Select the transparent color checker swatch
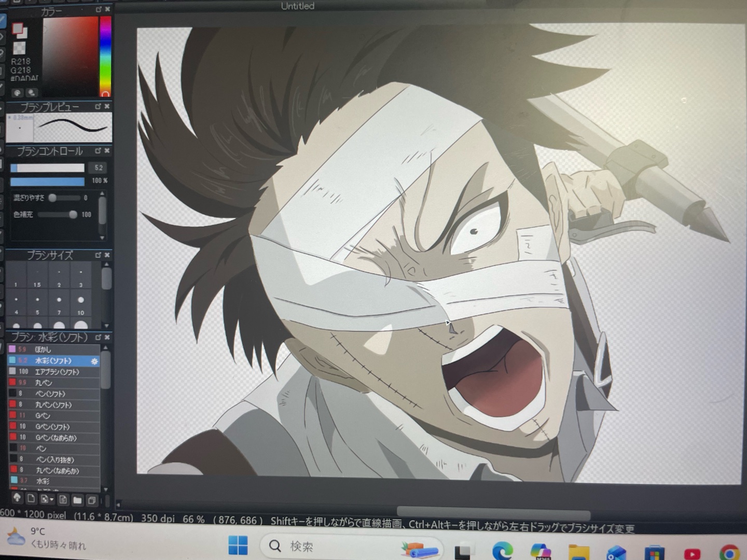 coord(19,49)
